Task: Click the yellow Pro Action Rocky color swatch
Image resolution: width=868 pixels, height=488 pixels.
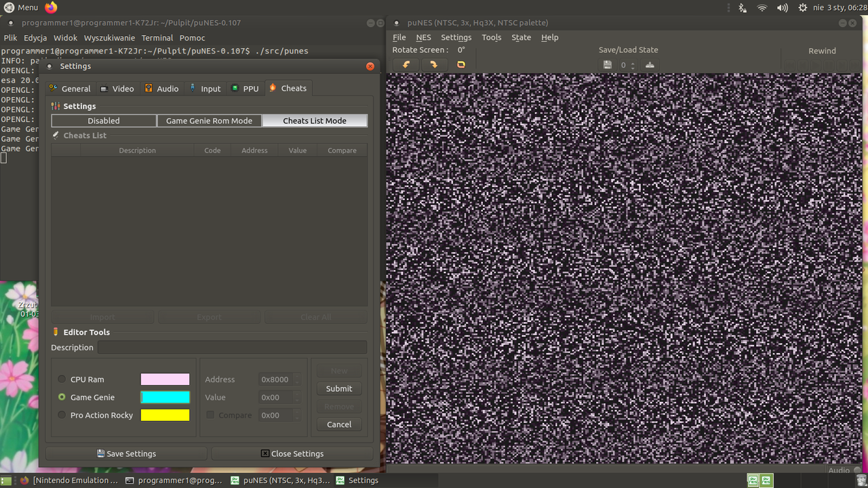Action: [x=165, y=415]
